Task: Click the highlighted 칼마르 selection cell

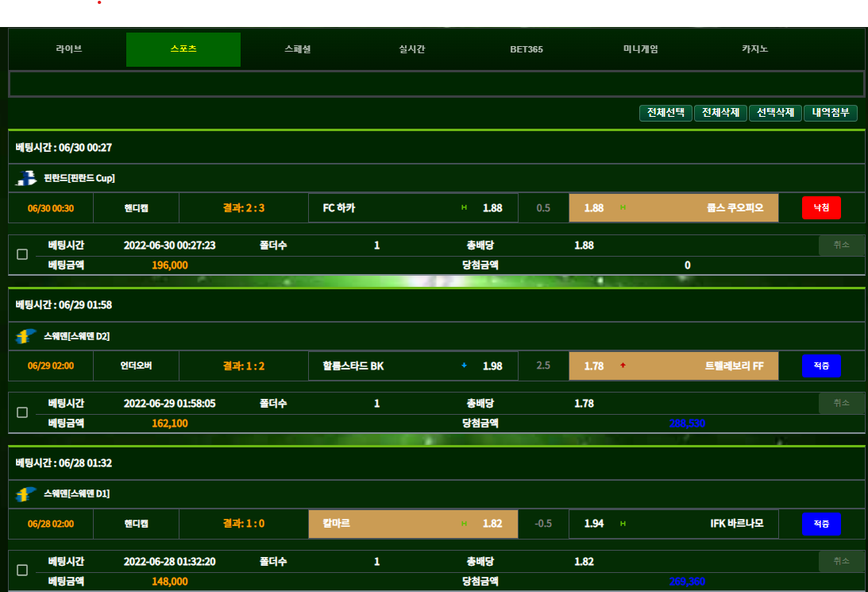Action: 413,524
